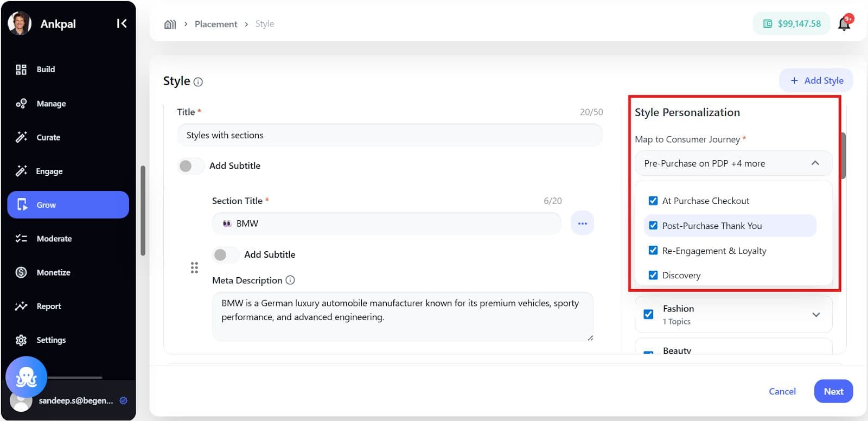The image size is (868, 421).
Task: Uncheck the Discovery checkbox
Action: [653, 275]
